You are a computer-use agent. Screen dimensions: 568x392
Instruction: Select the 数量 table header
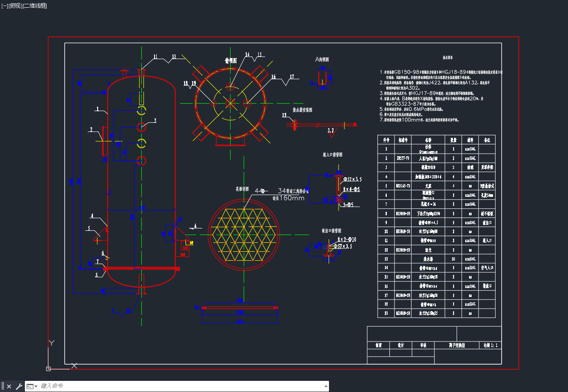click(x=453, y=140)
